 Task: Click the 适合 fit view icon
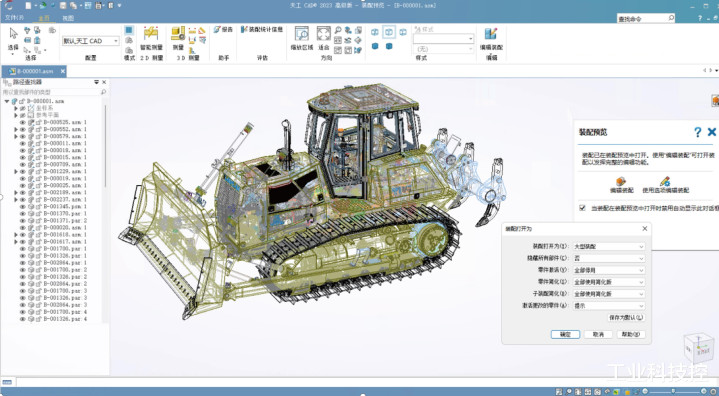(323, 34)
